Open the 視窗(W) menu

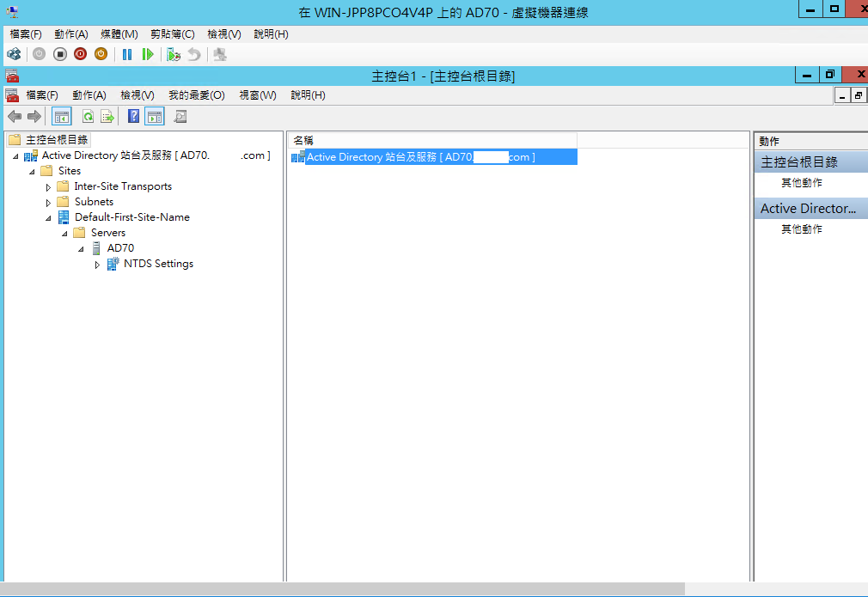258,95
